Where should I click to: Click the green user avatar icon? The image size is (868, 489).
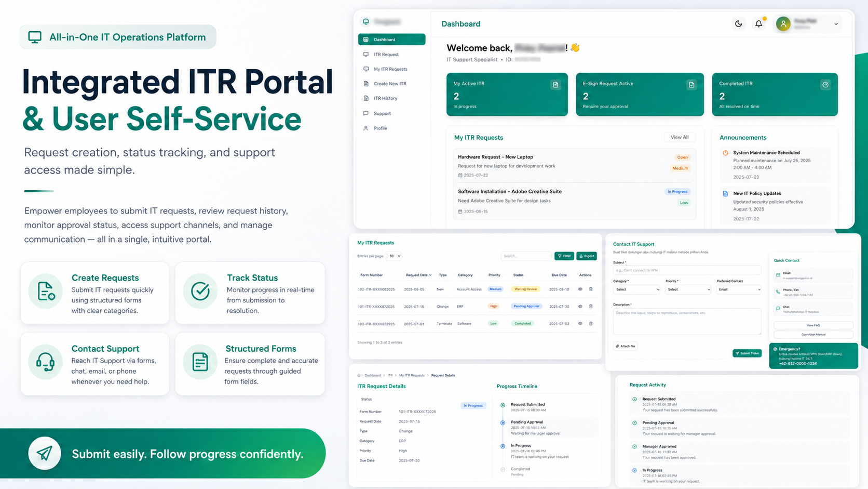783,23
